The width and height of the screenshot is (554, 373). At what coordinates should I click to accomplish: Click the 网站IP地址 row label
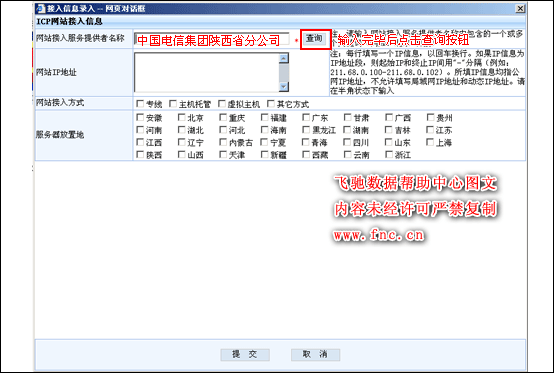click(57, 72)
